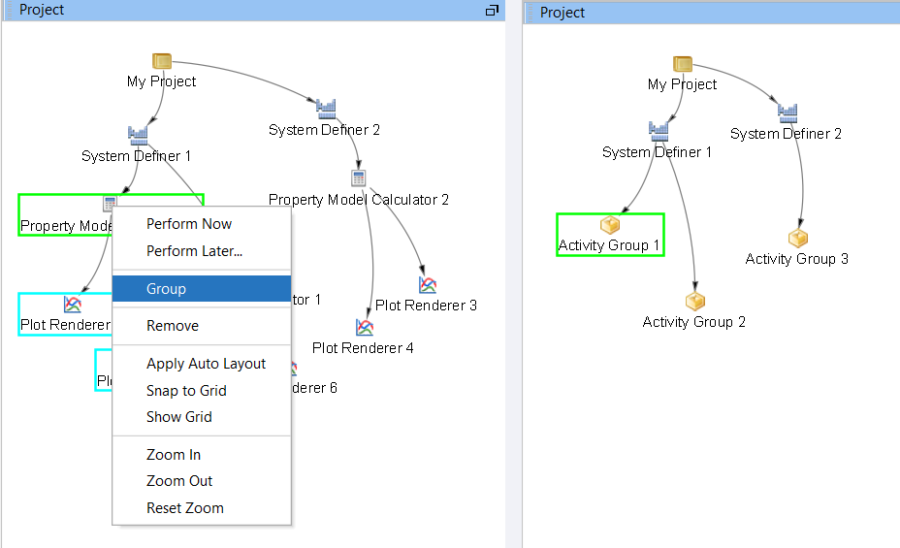Screen dimensions: 900x548
Task: Select the System Definer 2 icon in left panel
Action: (x=325, y=108)
